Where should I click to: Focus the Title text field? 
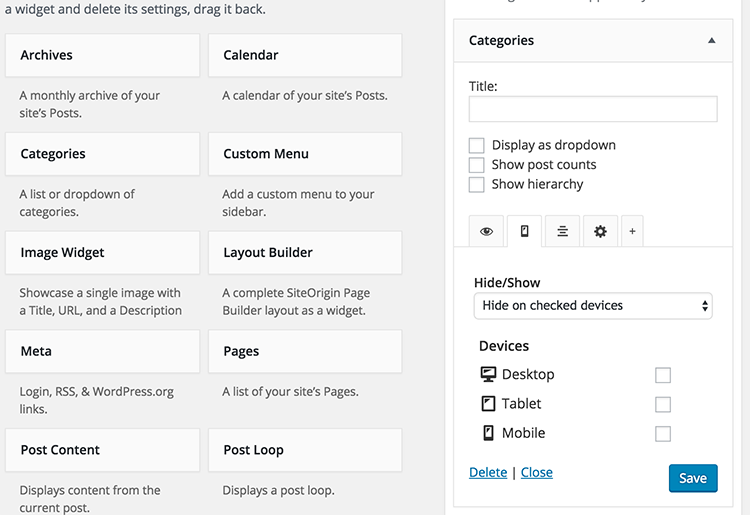point(592,109)
